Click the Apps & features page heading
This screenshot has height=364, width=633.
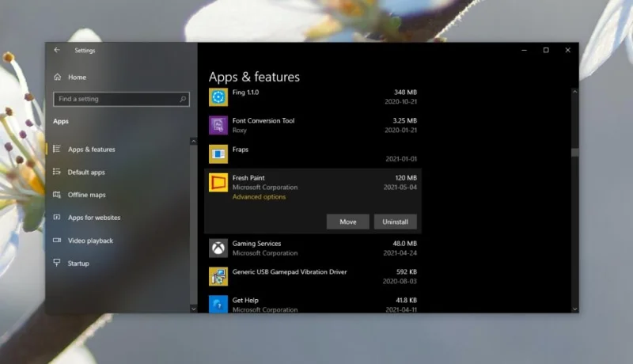pyautogui.click(x=254, y=77)
